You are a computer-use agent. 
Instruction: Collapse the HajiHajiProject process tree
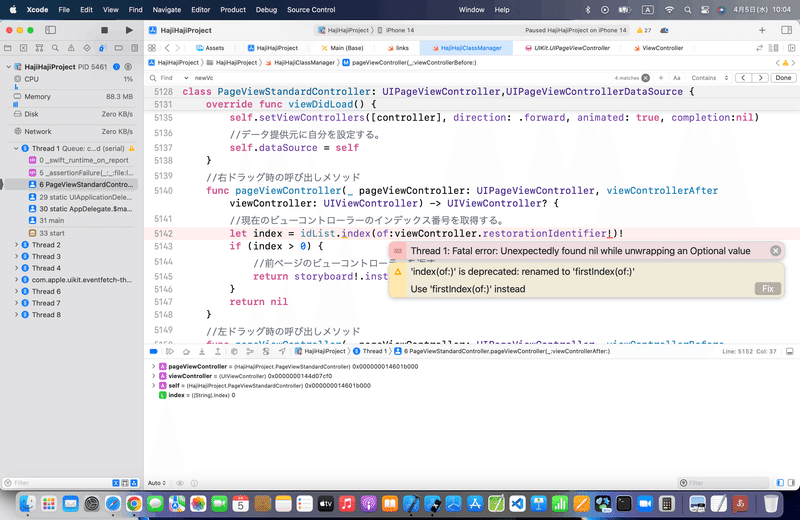tap(8, 67)
